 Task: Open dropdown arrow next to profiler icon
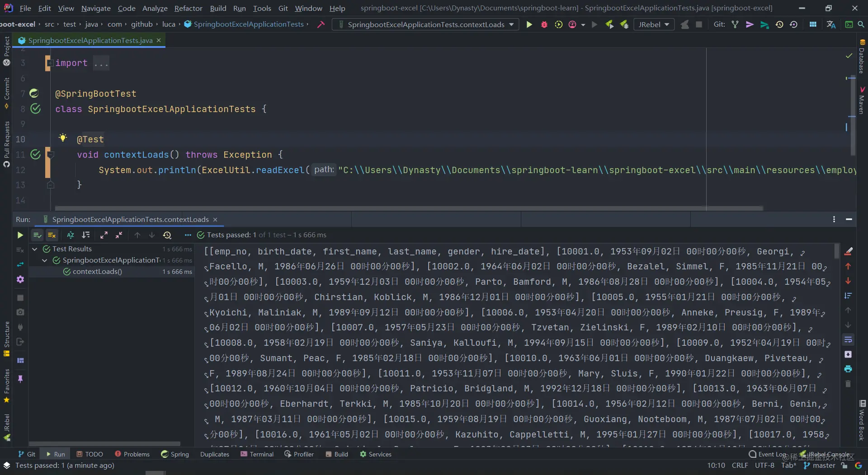583,25
